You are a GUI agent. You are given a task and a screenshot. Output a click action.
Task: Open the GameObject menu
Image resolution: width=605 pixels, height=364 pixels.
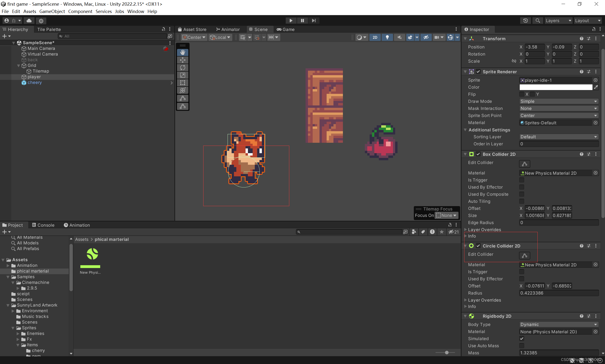point(52,11)
